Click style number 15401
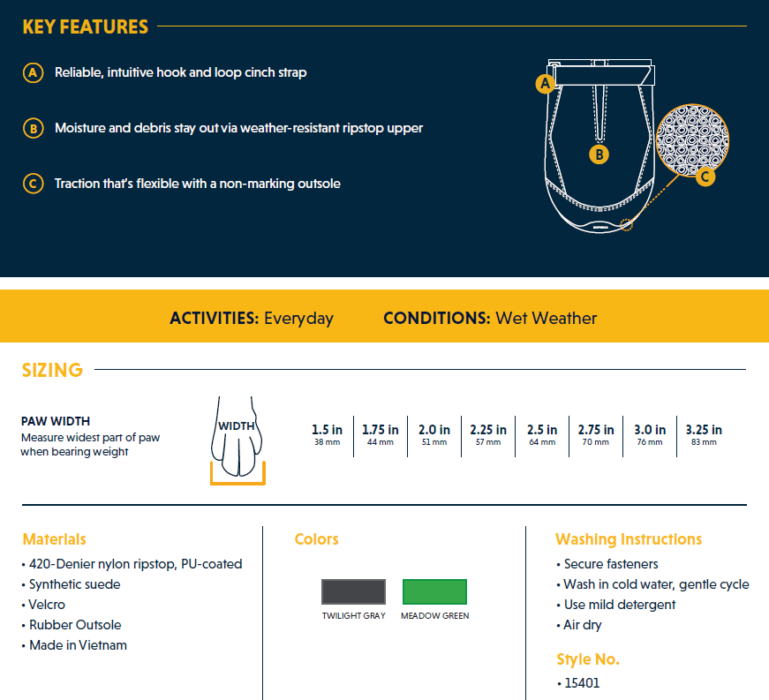 click(582, 683)
